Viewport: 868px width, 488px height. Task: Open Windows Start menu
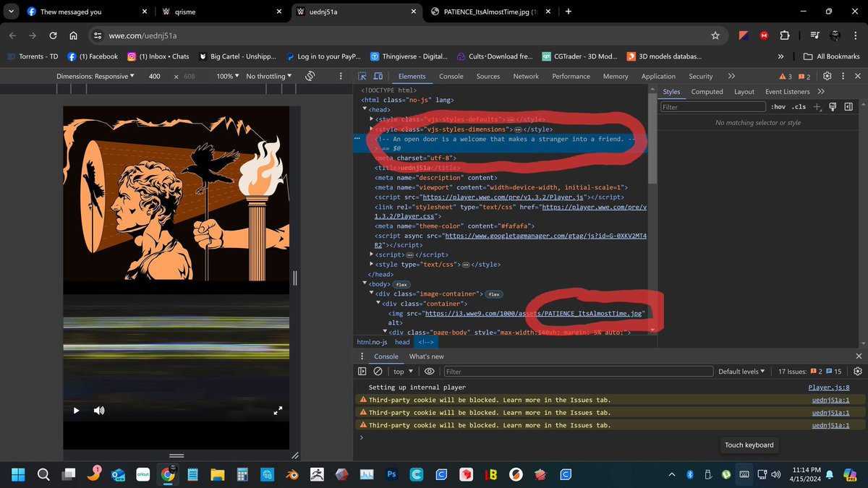(17, 474)
